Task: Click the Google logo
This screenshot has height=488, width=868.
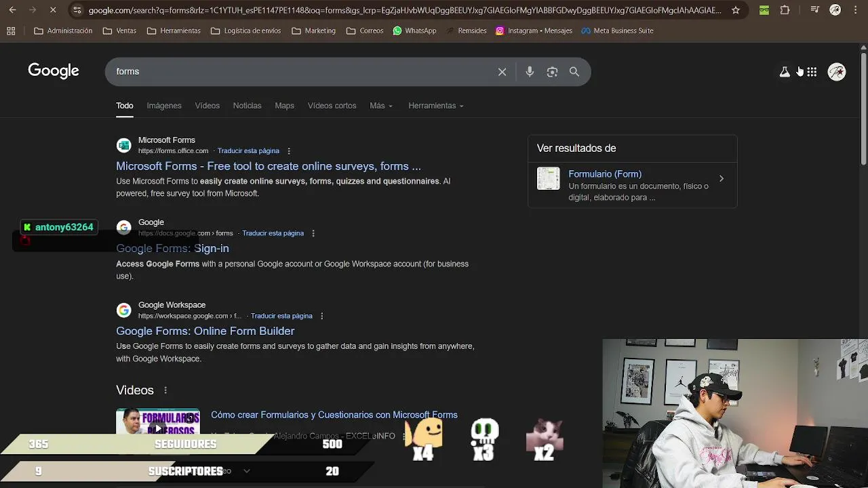Action: [x=54, y=71]
